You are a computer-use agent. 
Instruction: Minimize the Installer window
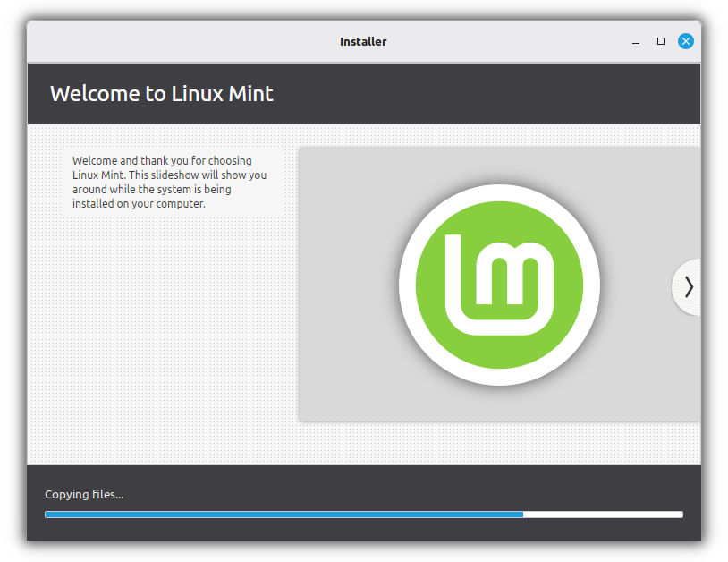coord(636,41)
